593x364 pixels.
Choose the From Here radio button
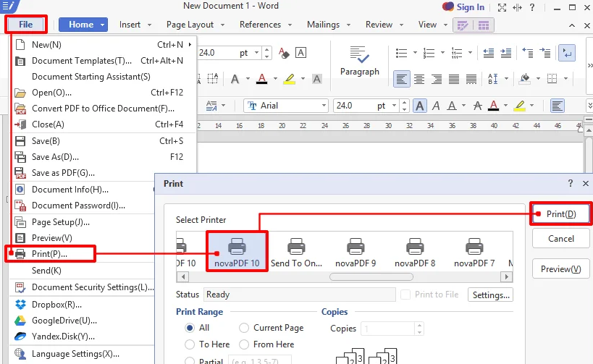point(244,344)
